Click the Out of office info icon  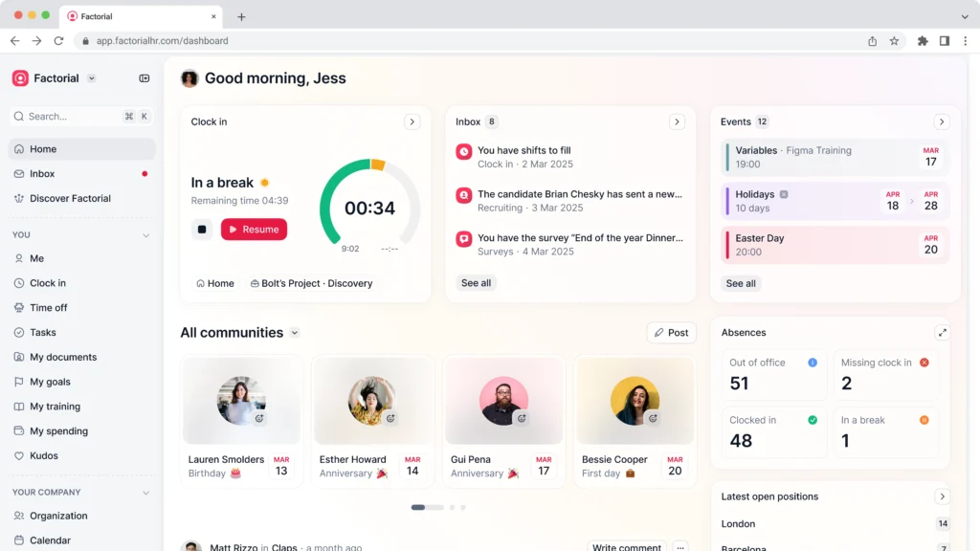813,363
